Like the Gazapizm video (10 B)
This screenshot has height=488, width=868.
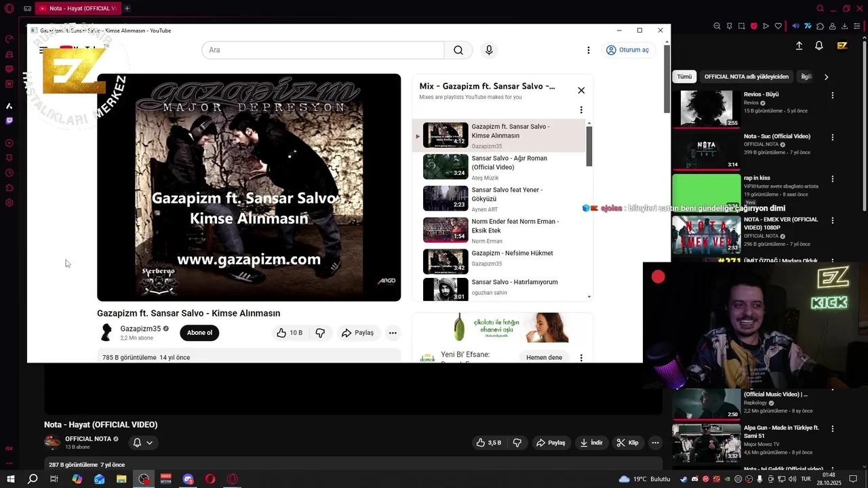point(290,333)
